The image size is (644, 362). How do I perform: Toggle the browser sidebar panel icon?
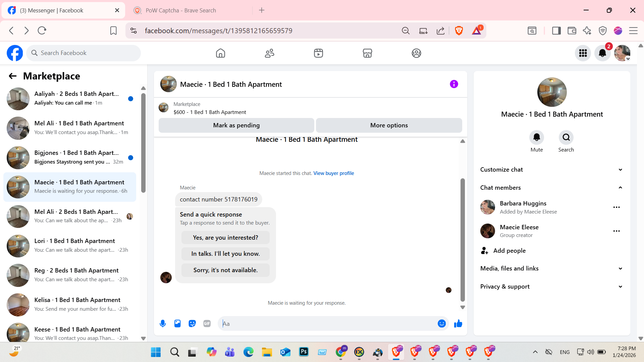tap(556, 31)
